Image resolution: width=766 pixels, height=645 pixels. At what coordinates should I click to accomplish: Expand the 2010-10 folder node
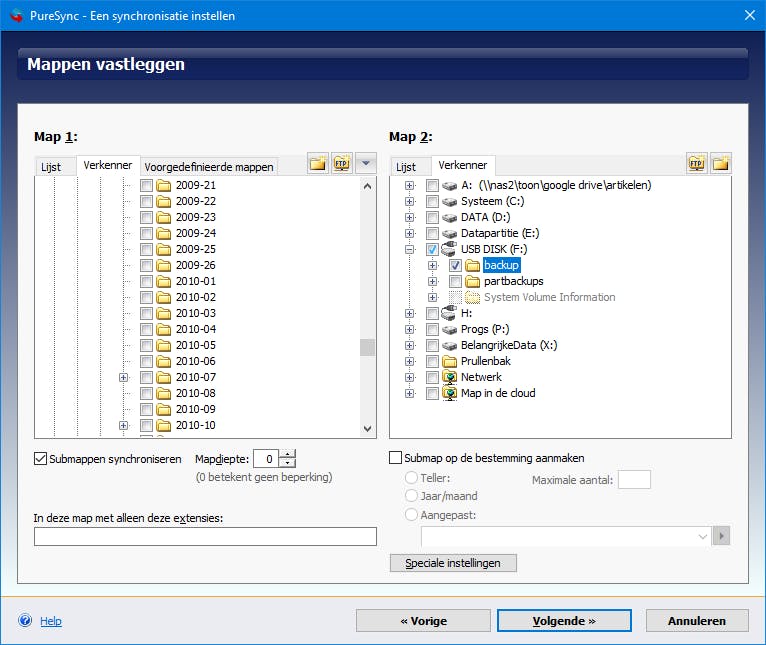point(124,425)
